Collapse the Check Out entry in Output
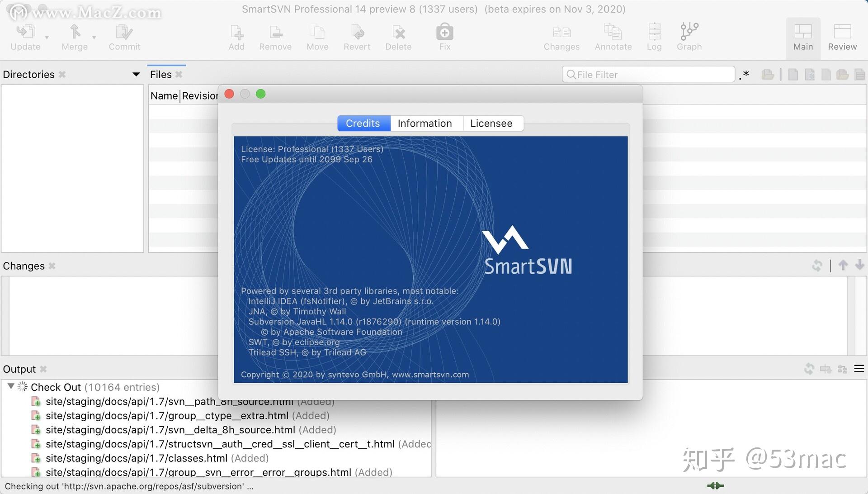Viewport: 868px width, 494px height. click(x=11, y=387)
